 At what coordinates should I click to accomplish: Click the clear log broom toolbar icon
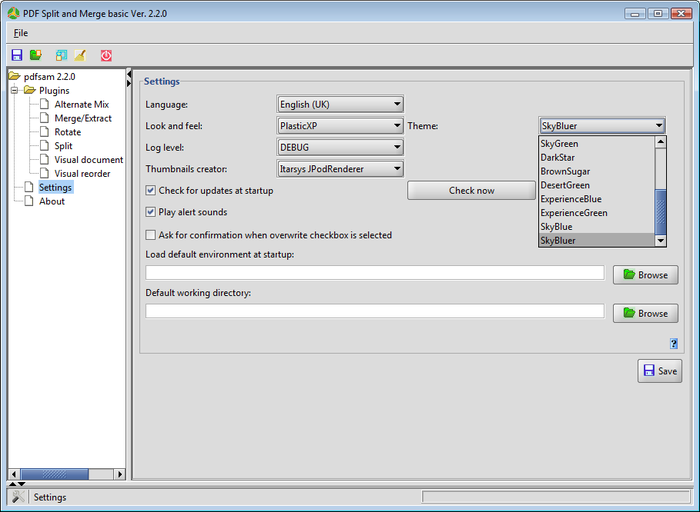80,55
